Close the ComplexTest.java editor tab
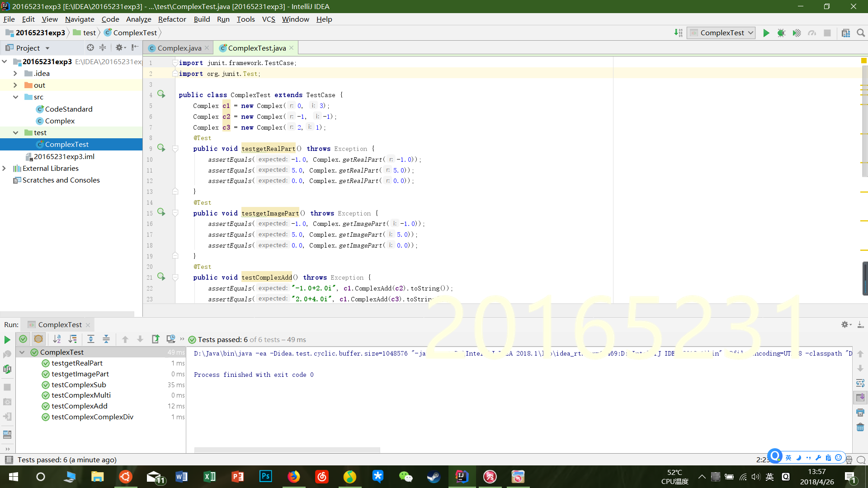Viewport: 868px width, 488px height. coord(292,48)
